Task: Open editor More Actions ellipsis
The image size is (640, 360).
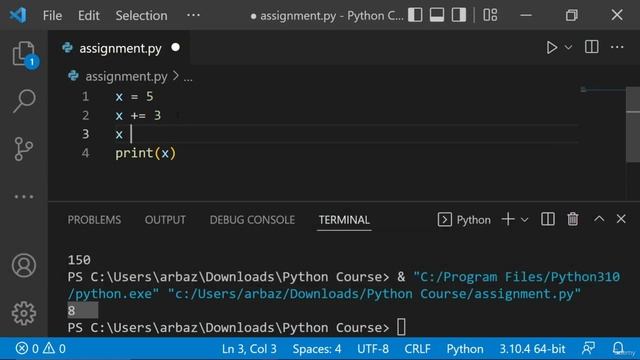Action: click(x=617, y=47)
